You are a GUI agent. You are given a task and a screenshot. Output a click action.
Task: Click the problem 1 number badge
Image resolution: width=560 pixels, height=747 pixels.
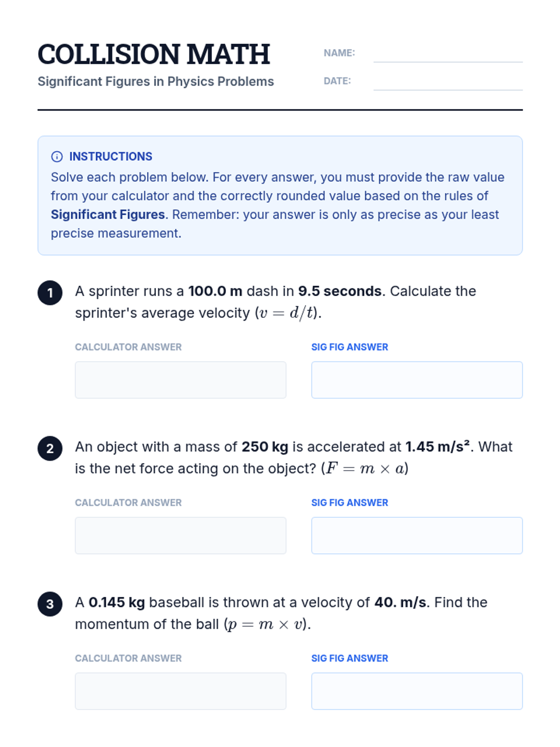50,293
